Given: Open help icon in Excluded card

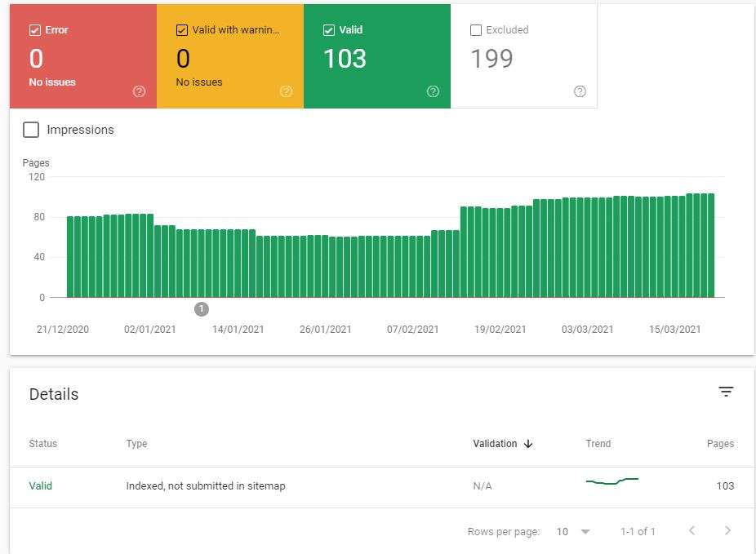Looking at the screenshot, I should [x=580, y=91].
